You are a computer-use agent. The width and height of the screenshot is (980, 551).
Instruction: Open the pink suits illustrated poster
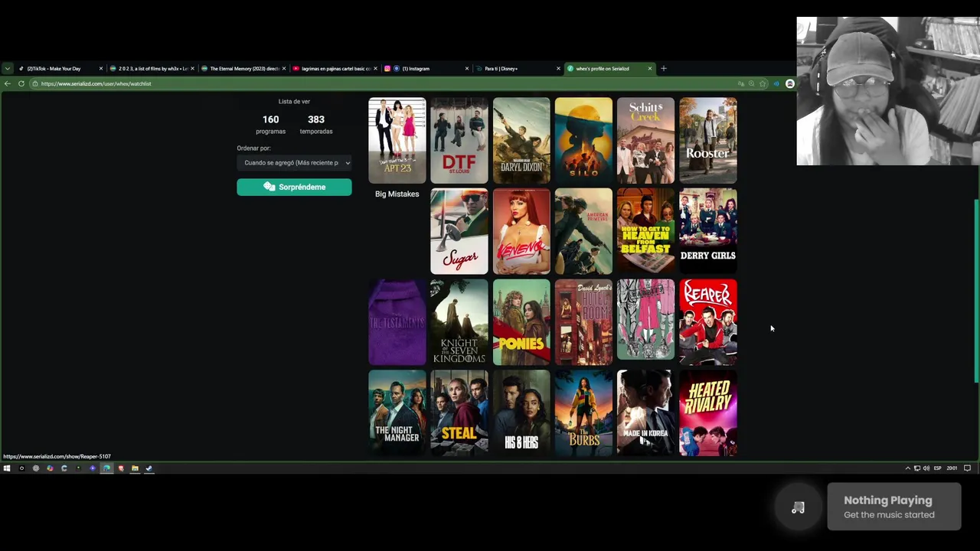[x=645, y=320]
